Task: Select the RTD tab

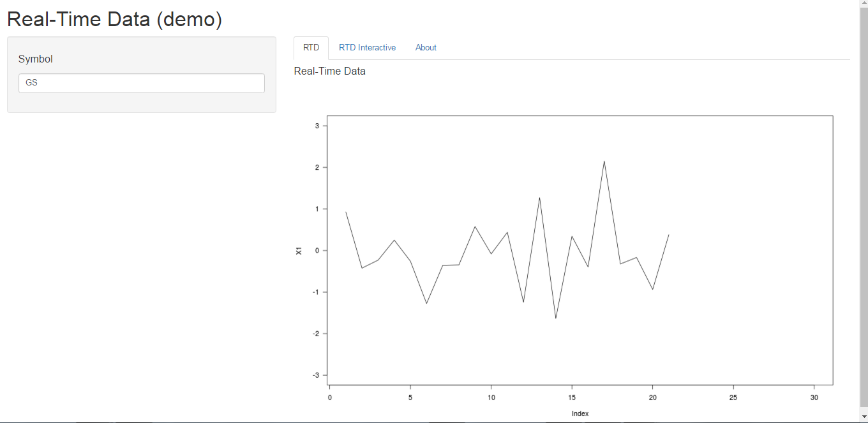Action: [311, 48]
